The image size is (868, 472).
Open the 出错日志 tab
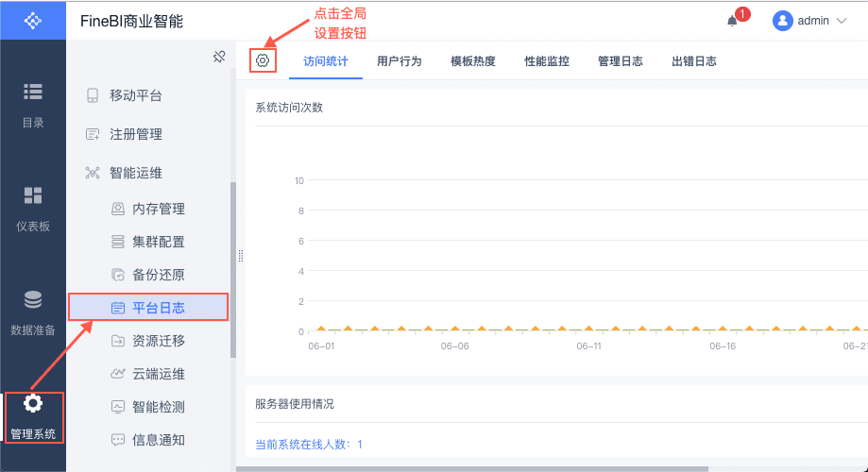click(x=694, y=61)
